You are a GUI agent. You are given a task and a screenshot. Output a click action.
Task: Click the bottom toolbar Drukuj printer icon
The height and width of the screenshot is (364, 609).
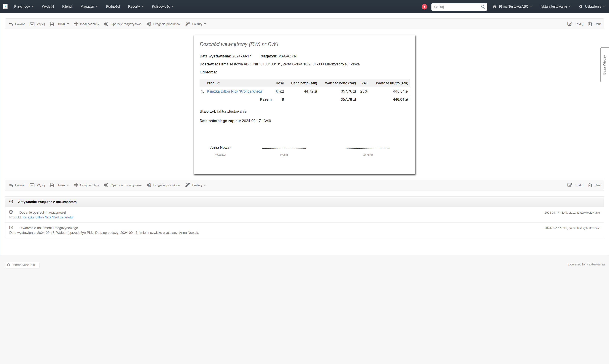(52, 185)
